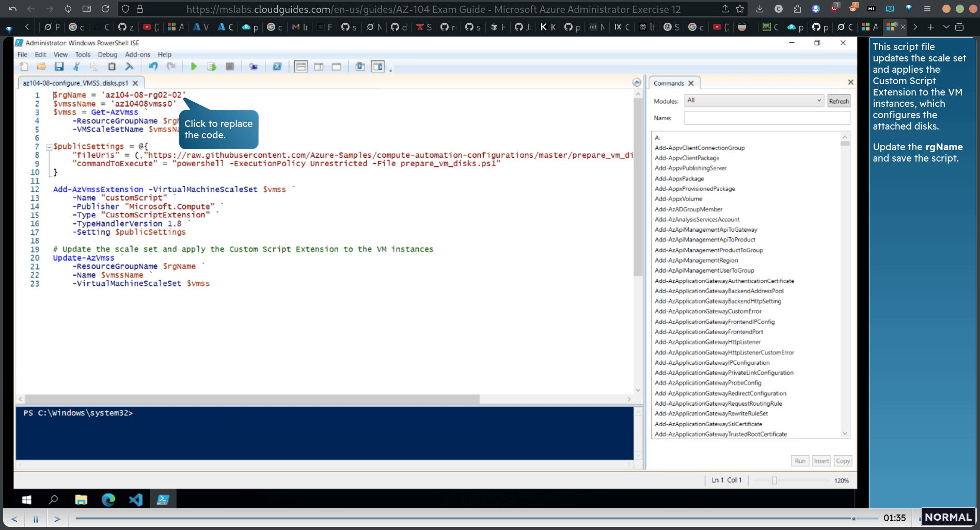Image resolution: width=980 pixels, height=530 pixels.
Task: Open the File menu
Action: coord(22,55)
